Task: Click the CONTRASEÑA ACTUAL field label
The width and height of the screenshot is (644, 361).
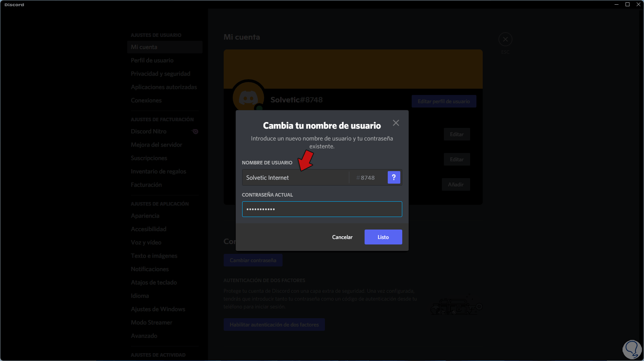Action: tap(268, 195)
